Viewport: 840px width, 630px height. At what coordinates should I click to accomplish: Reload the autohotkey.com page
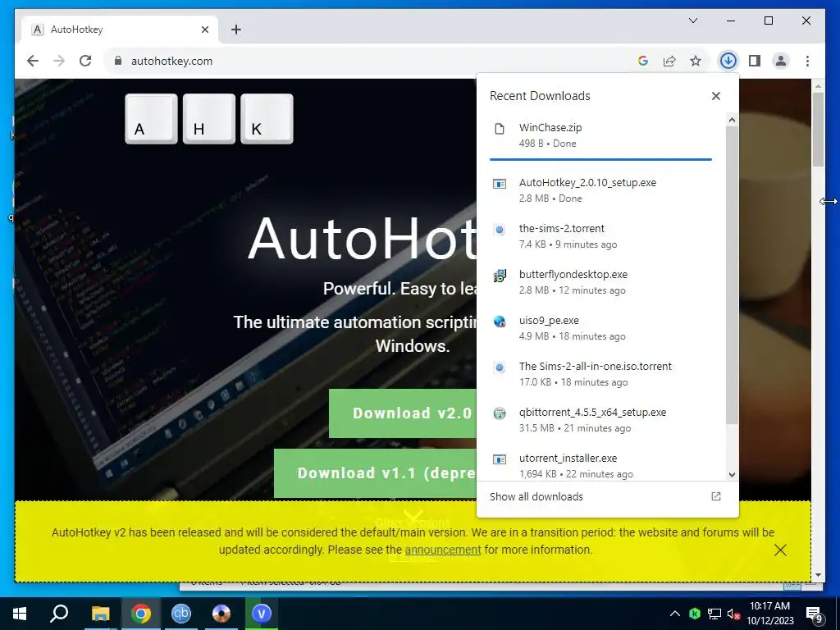[x=85, y=61]
